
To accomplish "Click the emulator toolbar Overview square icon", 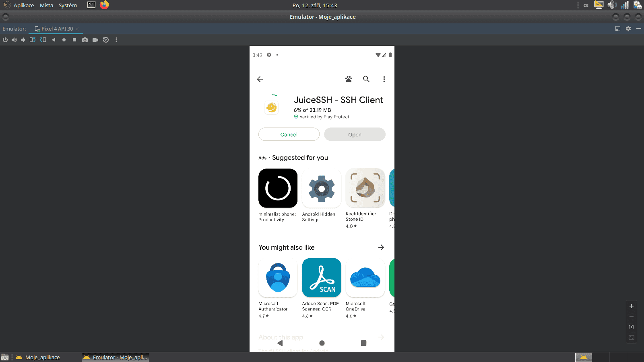I will [x=74, y=40].
